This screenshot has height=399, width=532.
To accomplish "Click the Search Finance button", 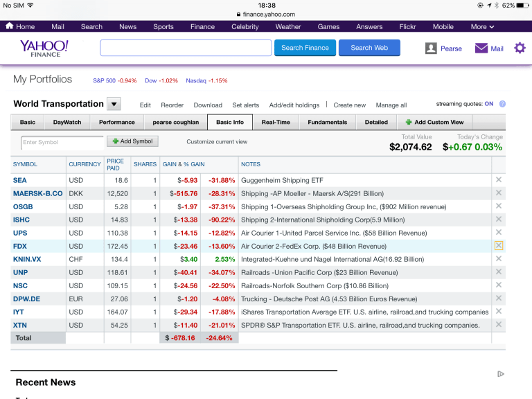I will point(305,48).
